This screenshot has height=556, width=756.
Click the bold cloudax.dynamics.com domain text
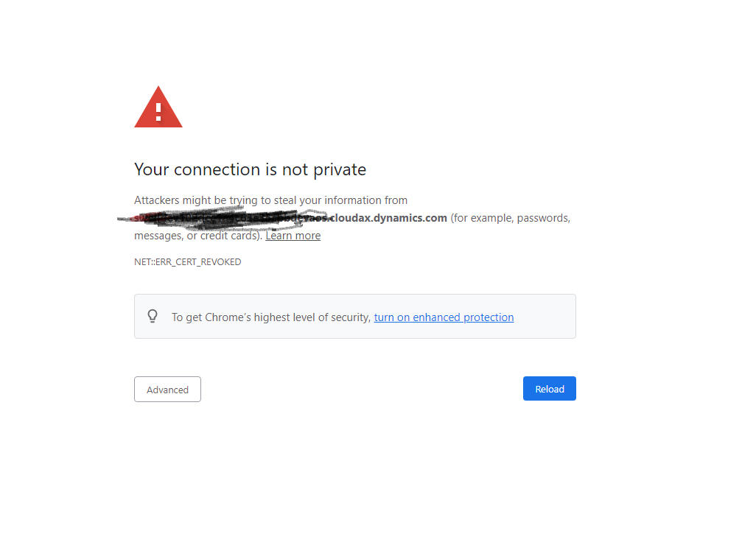pyautogui.click(x=388, y=218)
